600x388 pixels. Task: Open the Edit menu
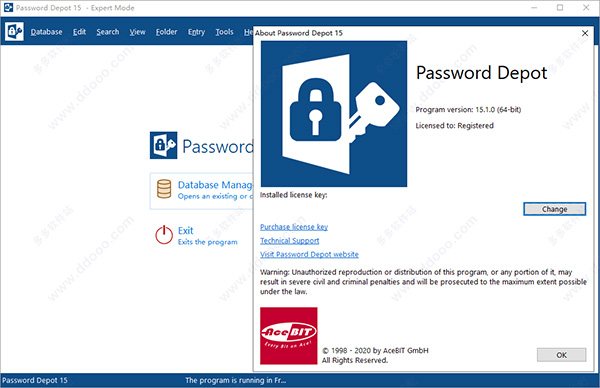coord(79,32)
